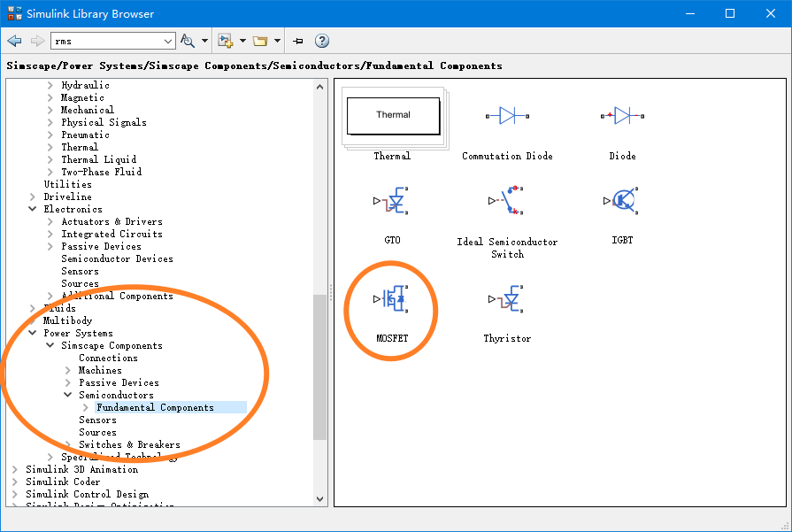Viewport: 792px width, 532px height.
Task: Click the Back navigation arrow
Action: tap(15, 41)
